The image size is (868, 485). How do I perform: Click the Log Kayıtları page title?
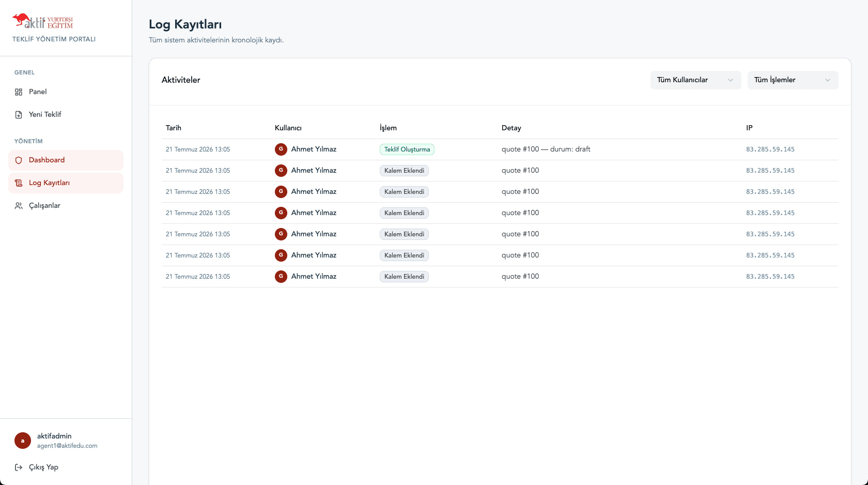point(185,24)
